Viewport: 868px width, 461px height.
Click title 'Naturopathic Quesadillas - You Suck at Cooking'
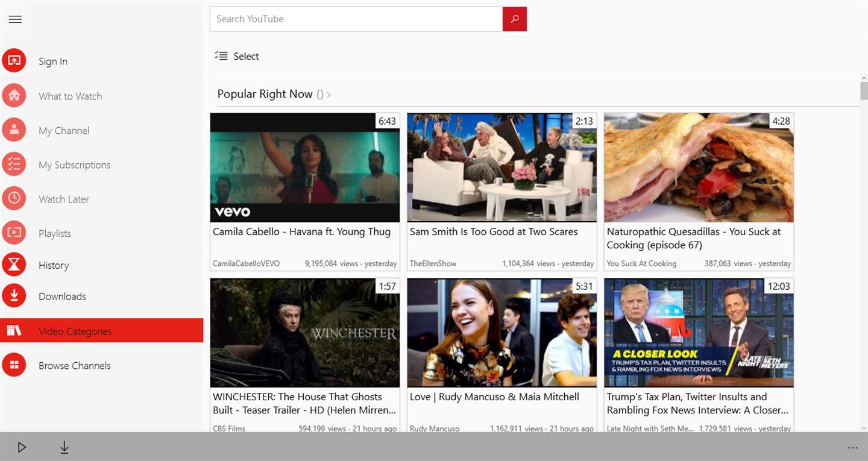click(694, 238)
